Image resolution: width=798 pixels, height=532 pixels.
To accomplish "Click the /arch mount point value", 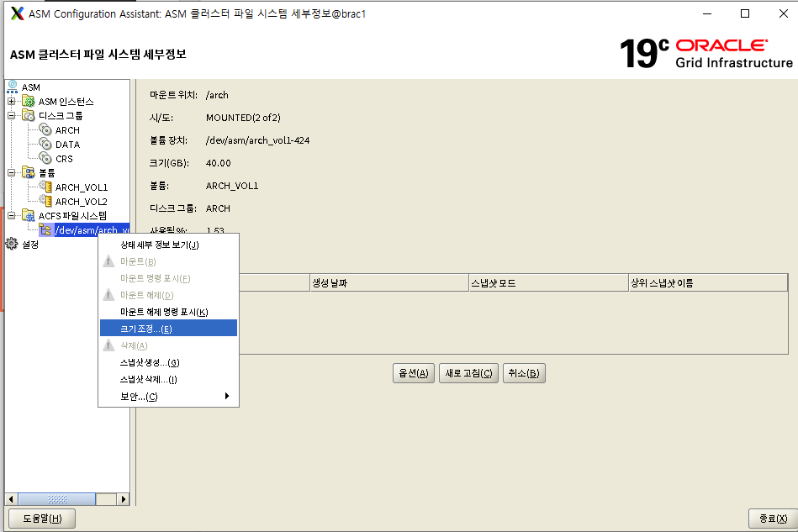I will pyautogui.click(x=217, y=95).
